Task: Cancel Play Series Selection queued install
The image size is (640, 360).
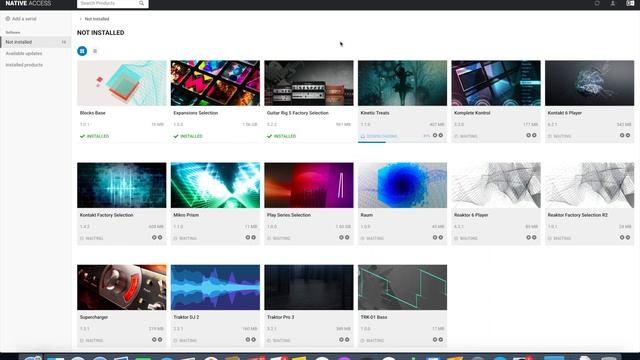Action: [347, 238]
